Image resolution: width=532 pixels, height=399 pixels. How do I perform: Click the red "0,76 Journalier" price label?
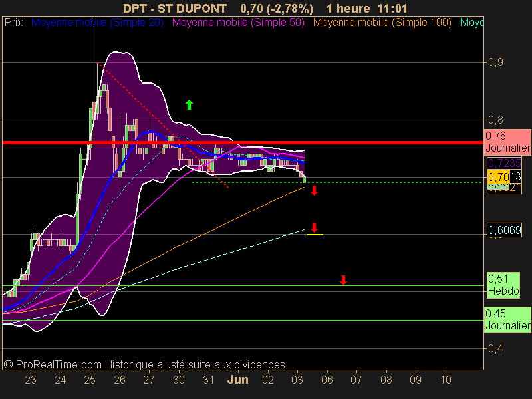(507, 142)
